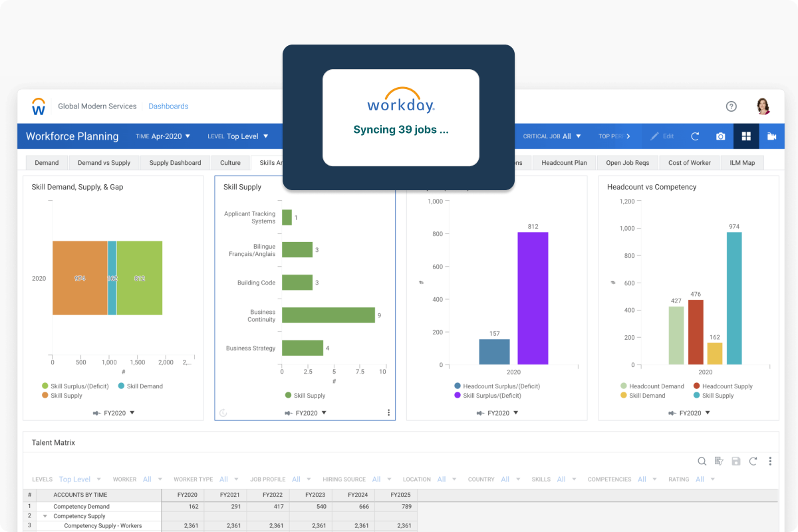Click the refresh icon in blue toolbar

click(x=695, y=136)
